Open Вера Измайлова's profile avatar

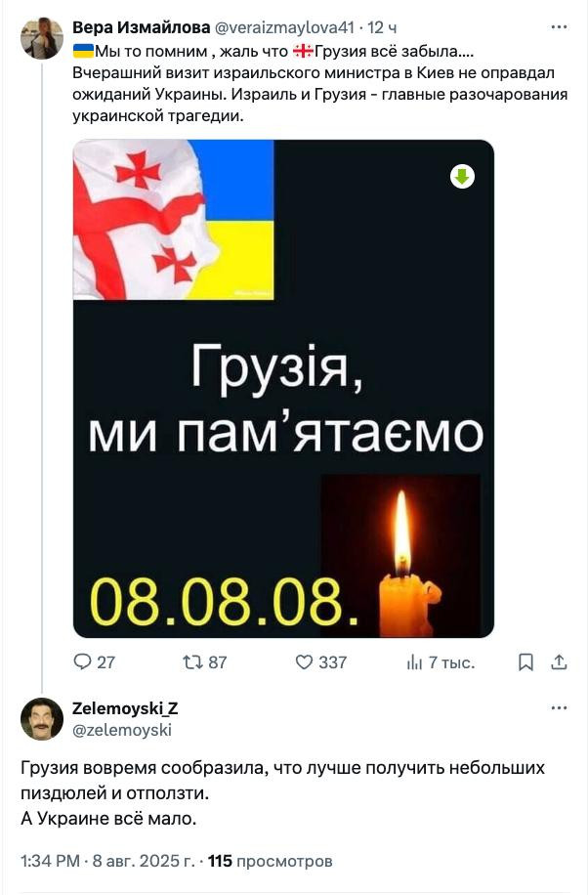(42, 38)
